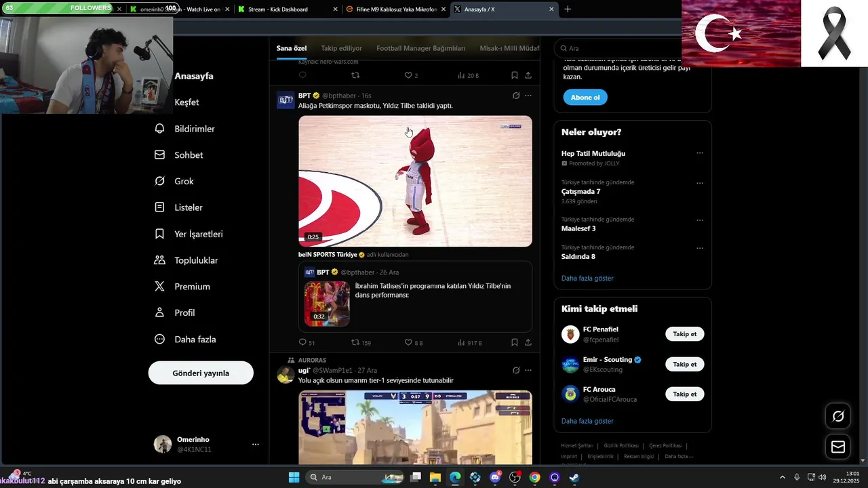Open Anasayfa in sidebar
868x488 pixels.
point(194,76)
